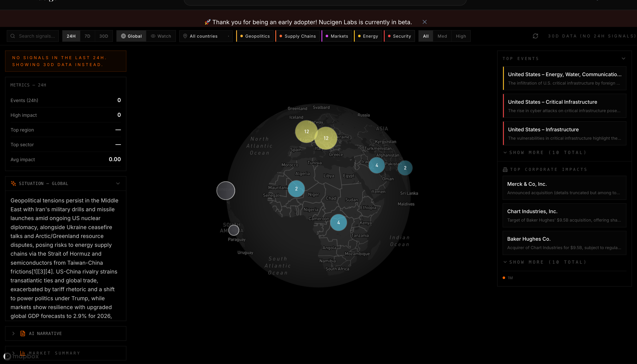Image resolution: width=637 pixels, height=364 pixels.
Task: Toggle the Geopolitics filter
Action: (x=255, y=36)
